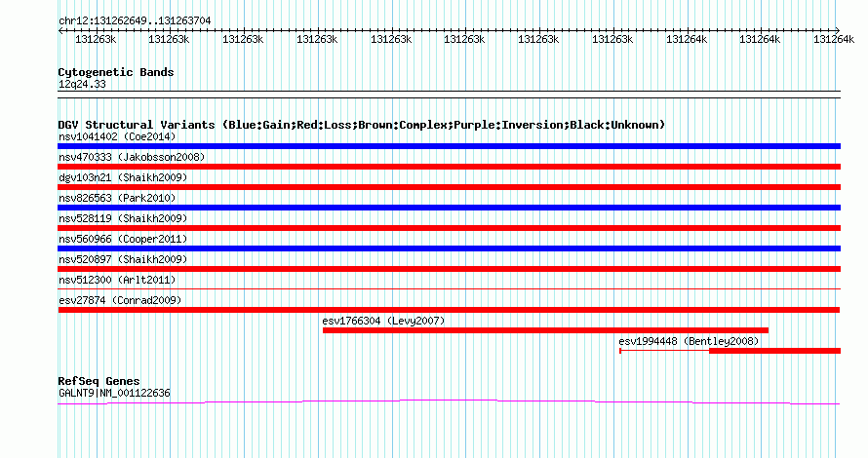Image resolution: width=868 pixels, height=458 pixels.
Task: Select the nsv528119 (Shaikh2009) red bar
Action: pyautogui.click(x=449, y=228)
